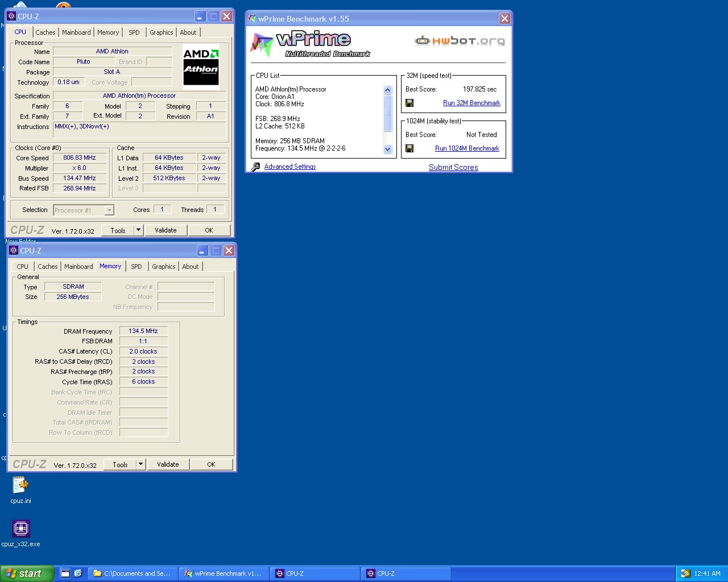Open the Tools dropdown arrow in Memory CPU-Z window
Image resolution: width=728 pixels, height=582 pixels.
(140, 464)
